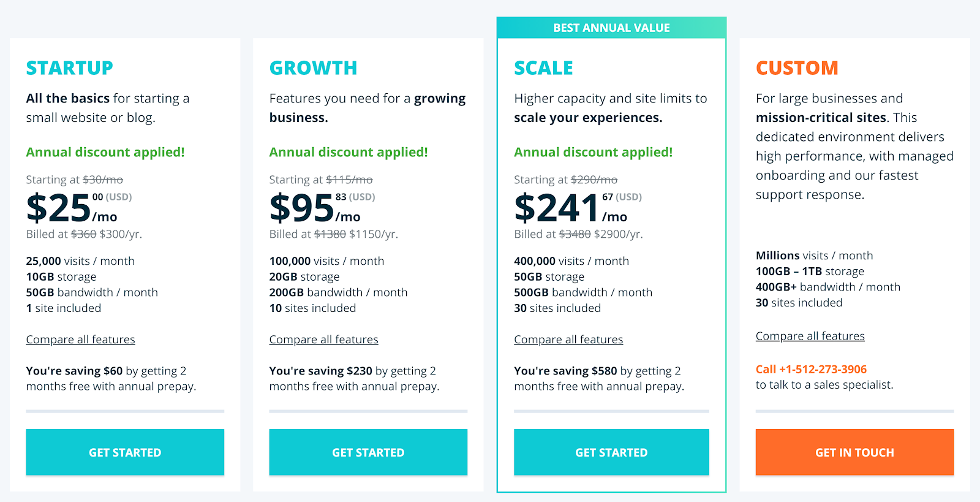Click Get Started under the Startup plan

125,452
